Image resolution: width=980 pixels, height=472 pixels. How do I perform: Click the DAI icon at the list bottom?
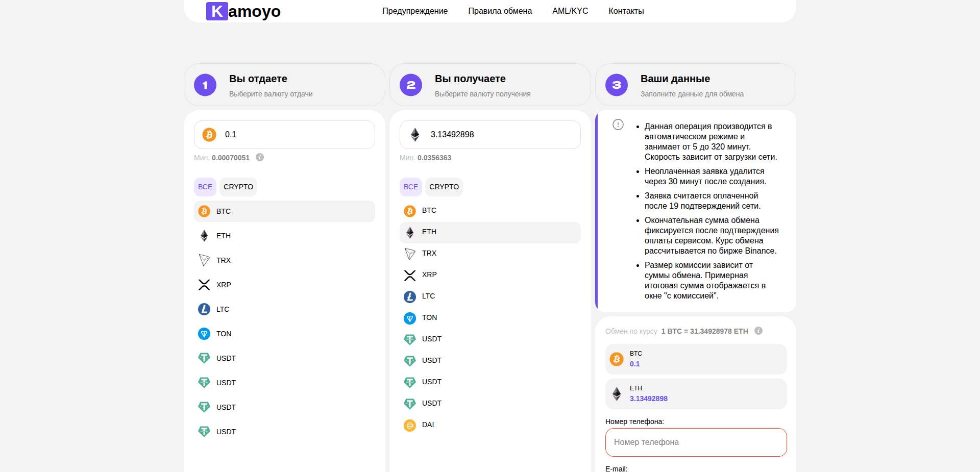pos(410,425)
